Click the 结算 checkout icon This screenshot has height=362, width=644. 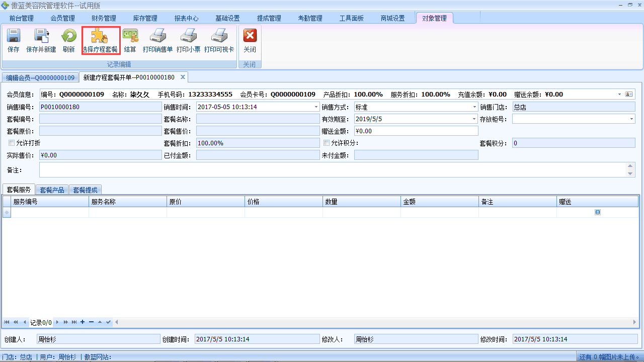click(x=130, y=37)
